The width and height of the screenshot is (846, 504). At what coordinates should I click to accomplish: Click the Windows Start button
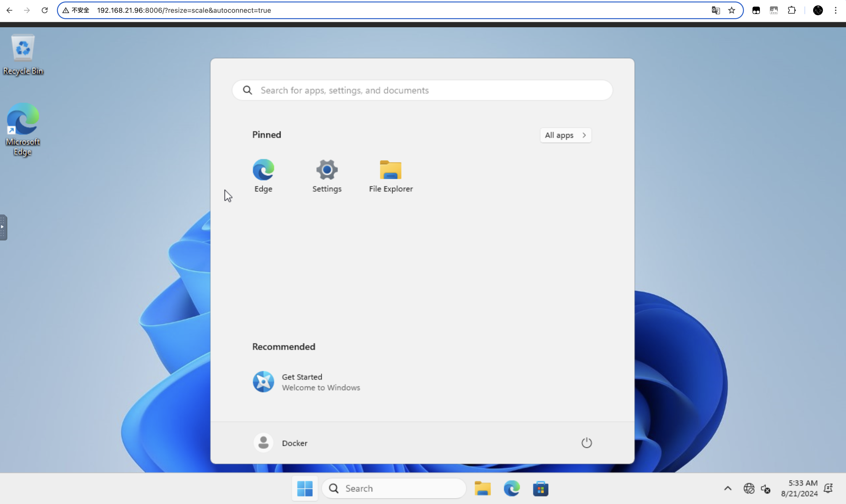pyautogui.click(x=305, y=489)
